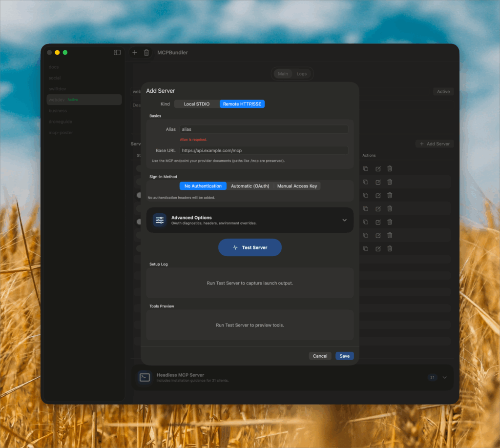
Task: Select the business project in the sidebar
Action: point(58,111)
